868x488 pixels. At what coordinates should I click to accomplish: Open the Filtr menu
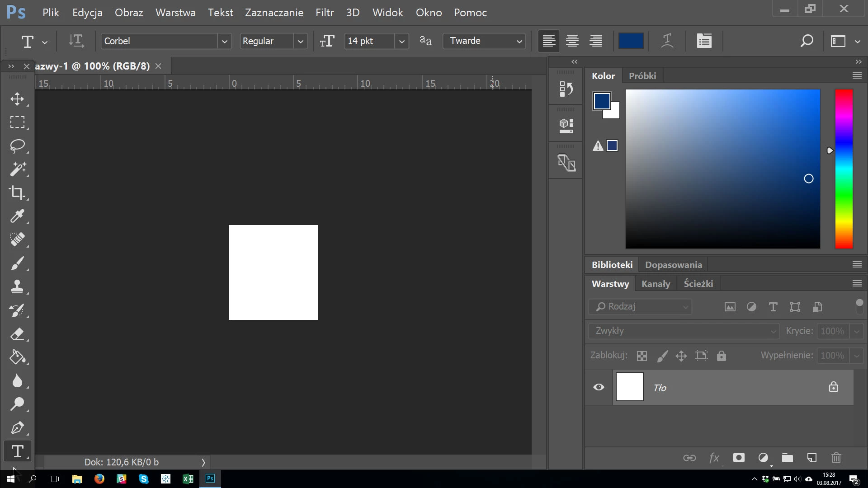click(324, 13)
